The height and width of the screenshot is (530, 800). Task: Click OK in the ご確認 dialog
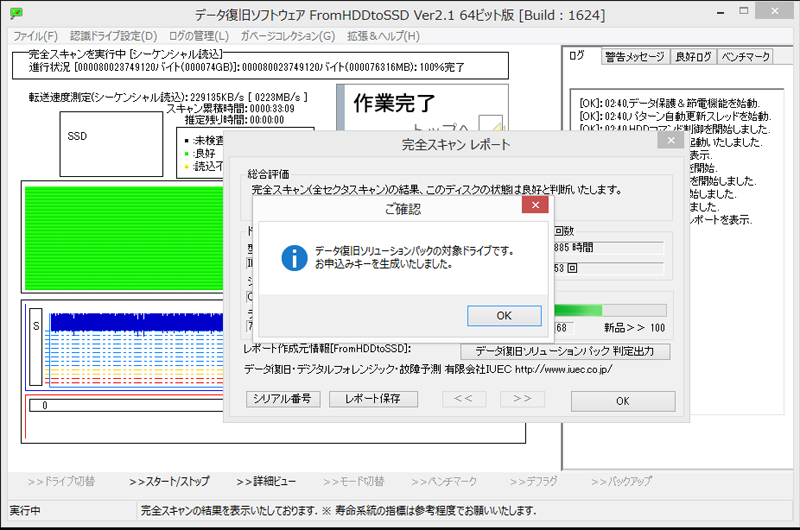coord(504,316)
